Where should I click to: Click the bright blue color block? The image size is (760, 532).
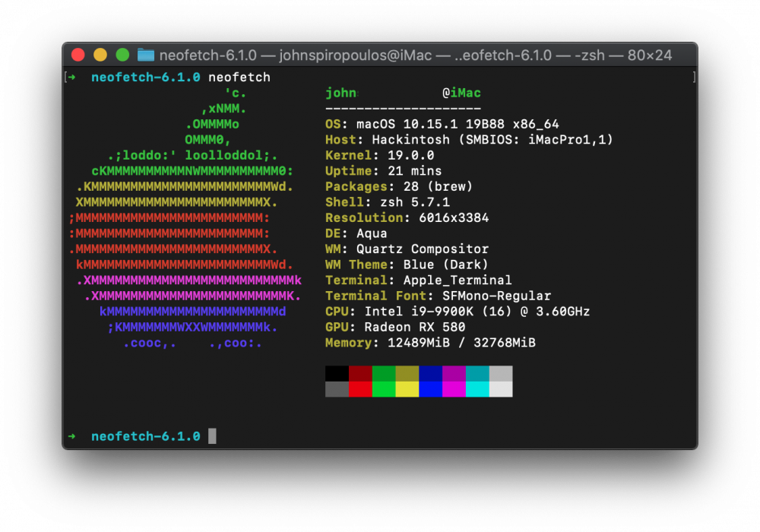pyautogui.click(x=430, y=389)
